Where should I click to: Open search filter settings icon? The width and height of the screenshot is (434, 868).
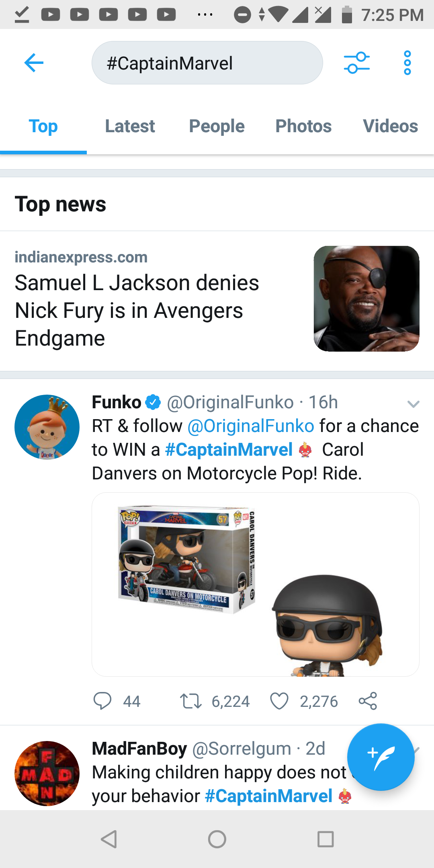click(356, 63)
